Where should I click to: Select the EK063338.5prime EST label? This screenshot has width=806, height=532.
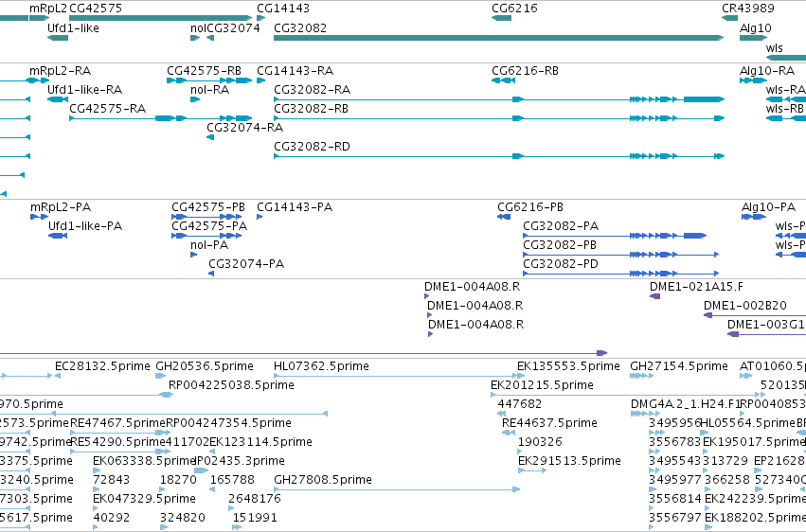point(144,461)
